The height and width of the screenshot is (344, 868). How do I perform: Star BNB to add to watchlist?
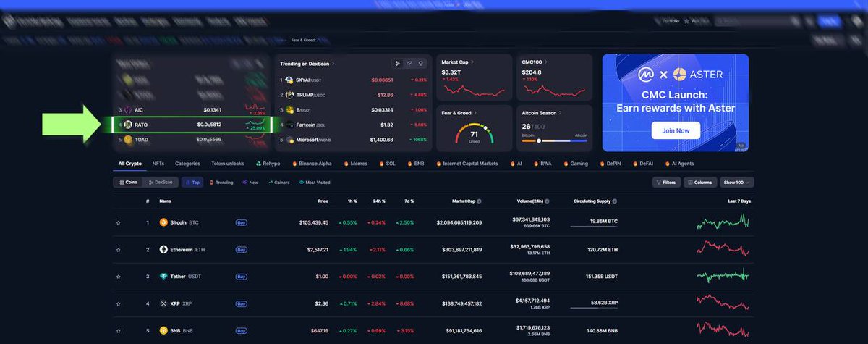pyautogui.click(x=119, y=331)
